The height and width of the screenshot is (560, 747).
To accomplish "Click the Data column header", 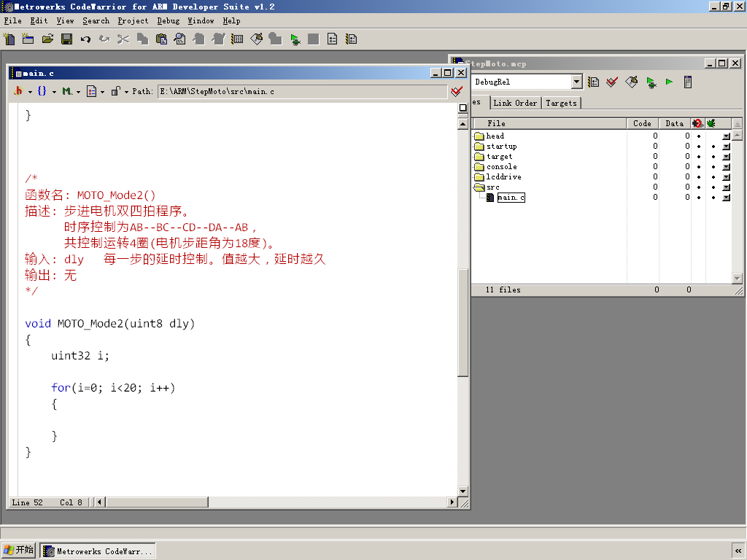I will (x=675, y=123).
